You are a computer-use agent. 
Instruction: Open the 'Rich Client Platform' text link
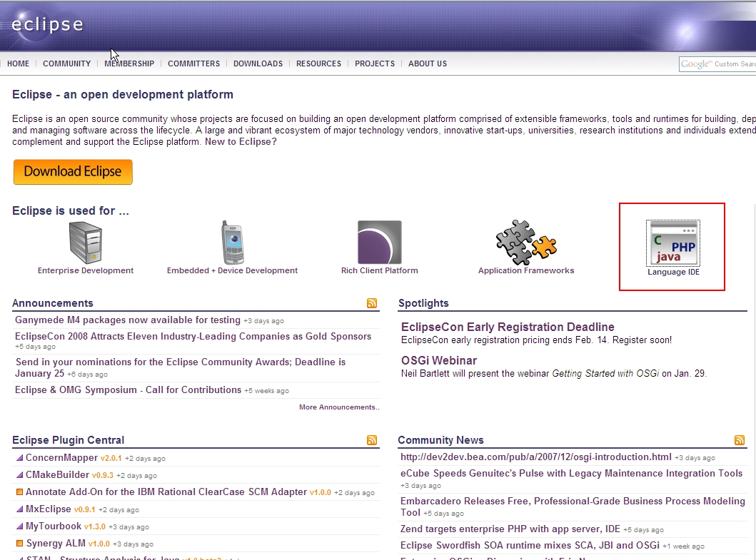coord(380,271)
